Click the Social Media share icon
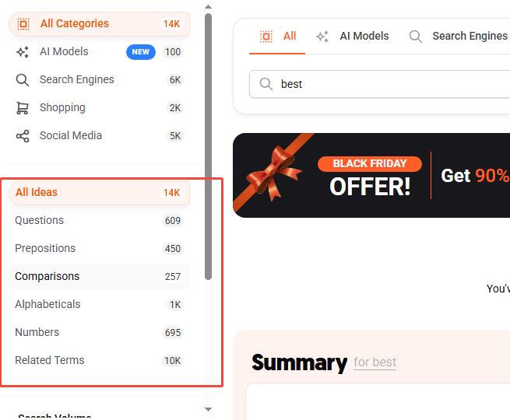This screenshot has height=420, width=510. coord(23,136)
